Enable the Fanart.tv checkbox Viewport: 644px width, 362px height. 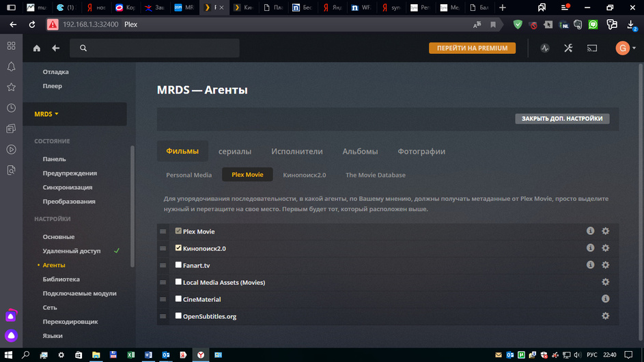click(178, 265)
